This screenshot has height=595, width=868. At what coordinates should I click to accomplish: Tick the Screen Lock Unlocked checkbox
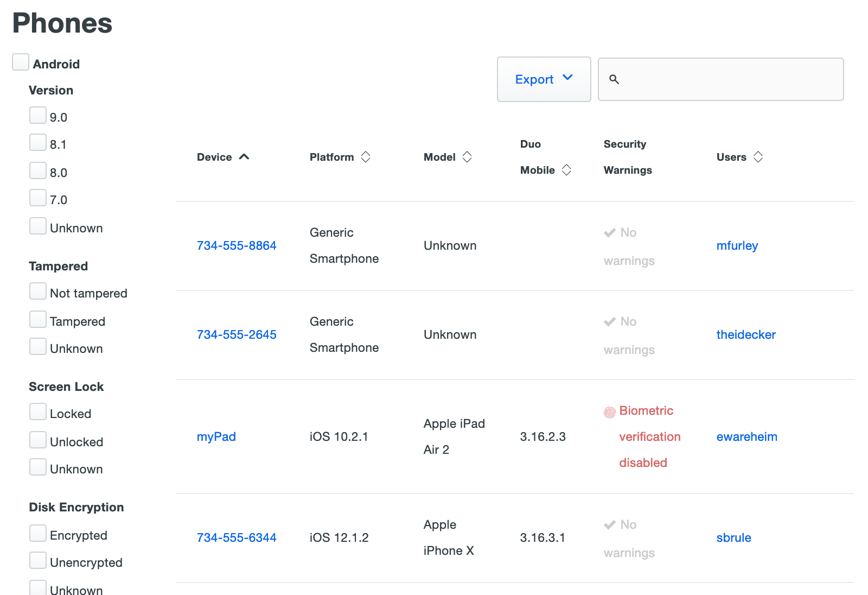[38, 440]
